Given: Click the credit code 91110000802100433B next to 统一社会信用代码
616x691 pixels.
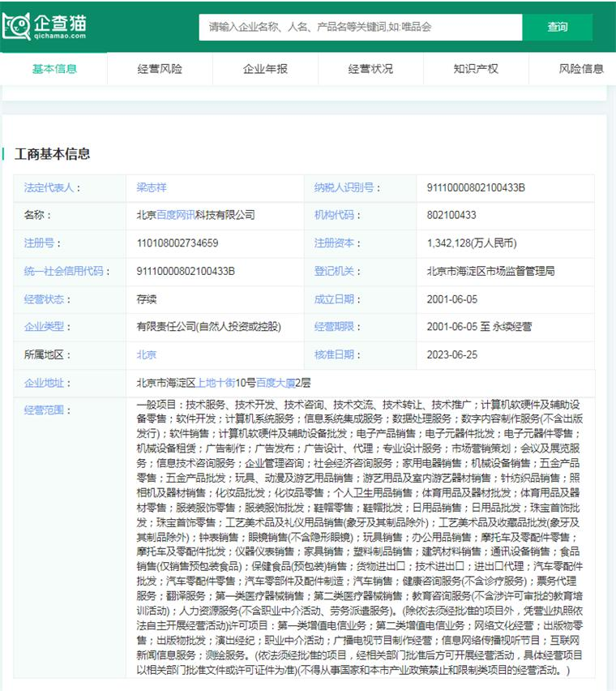Looking at the screenshot, I should pyautogui.click(x=186, y=271).
